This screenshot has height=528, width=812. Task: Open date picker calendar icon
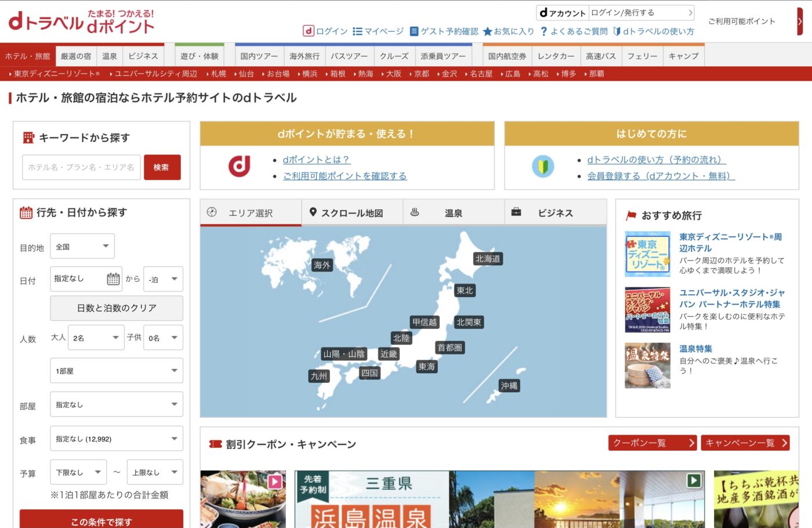tap(114, 279)
